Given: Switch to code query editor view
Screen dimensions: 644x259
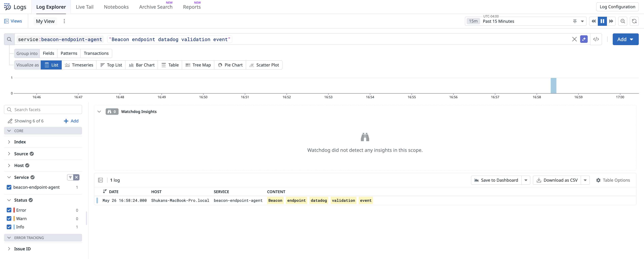Looking at the screenshot, I should (x=596, y=39).
